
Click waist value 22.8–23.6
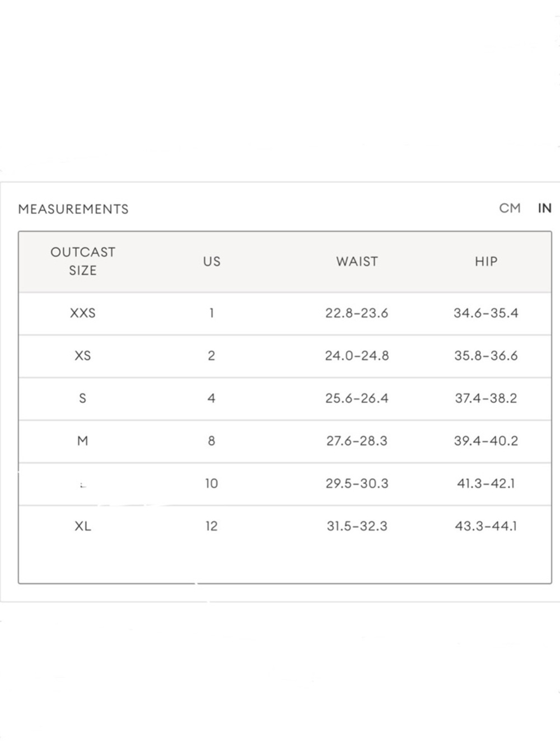[x=357, y=313]
